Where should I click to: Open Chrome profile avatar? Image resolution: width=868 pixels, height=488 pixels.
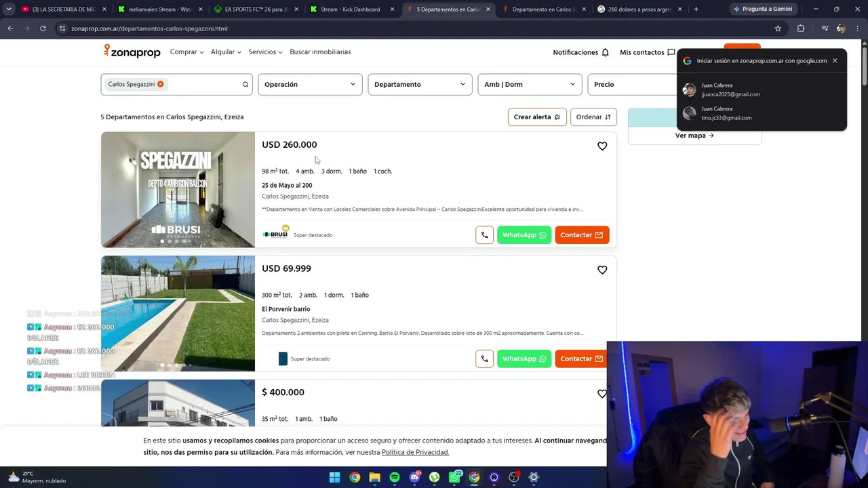(x=841, y=28)
